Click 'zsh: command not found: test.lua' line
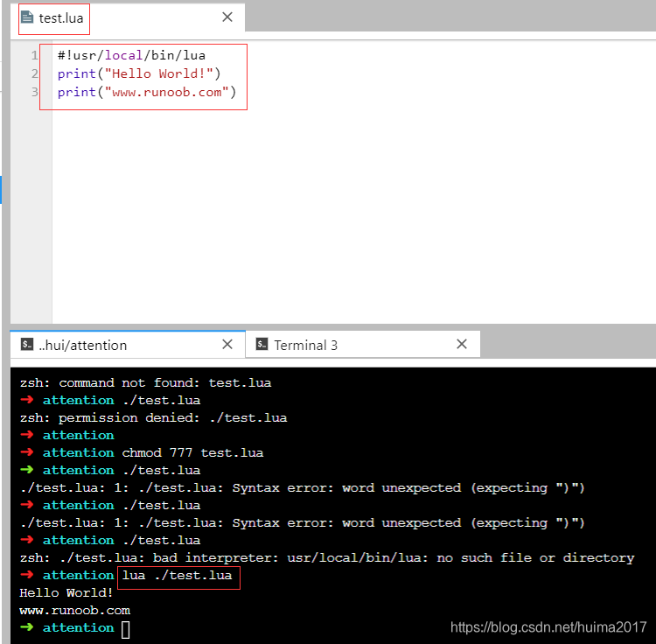This screenshot has width=656, height=644. tap(145, 382)
